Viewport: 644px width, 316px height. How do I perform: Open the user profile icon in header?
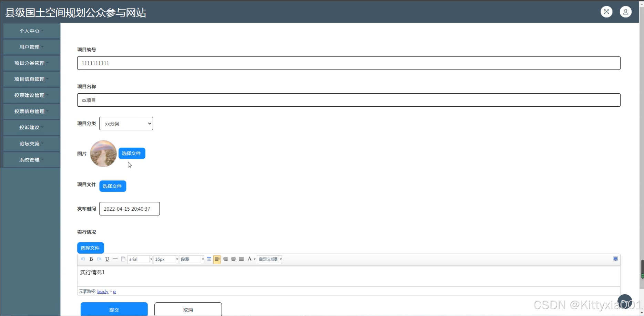click(x=626, y=12)
